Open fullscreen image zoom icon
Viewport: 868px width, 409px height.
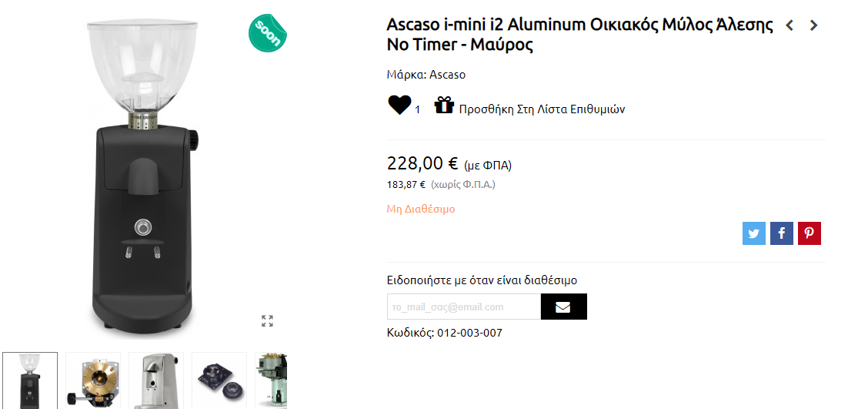coord(267,320)
